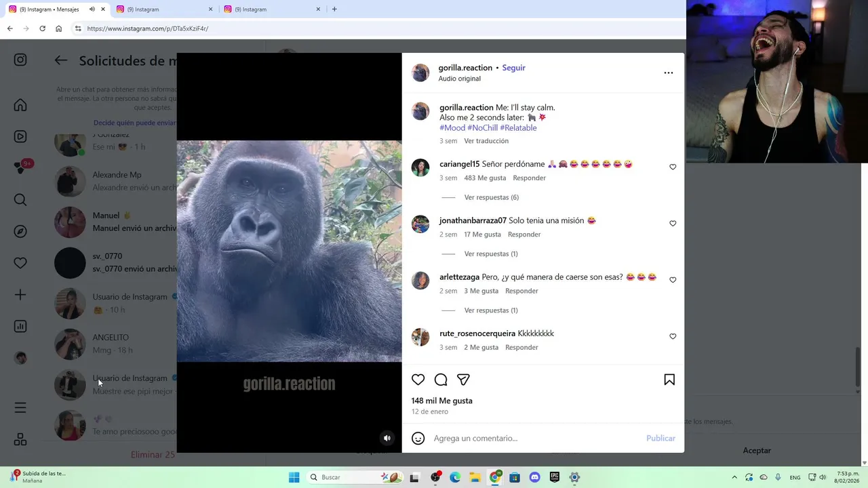This screenshot has height=488, width=868.
Task: Like cariangel15's comment
Action: tap(673, 167)
